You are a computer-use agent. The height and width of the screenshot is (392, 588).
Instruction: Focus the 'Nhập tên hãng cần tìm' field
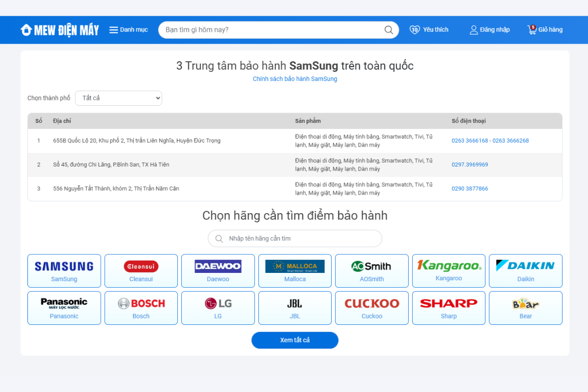click(x=295, y=239)
